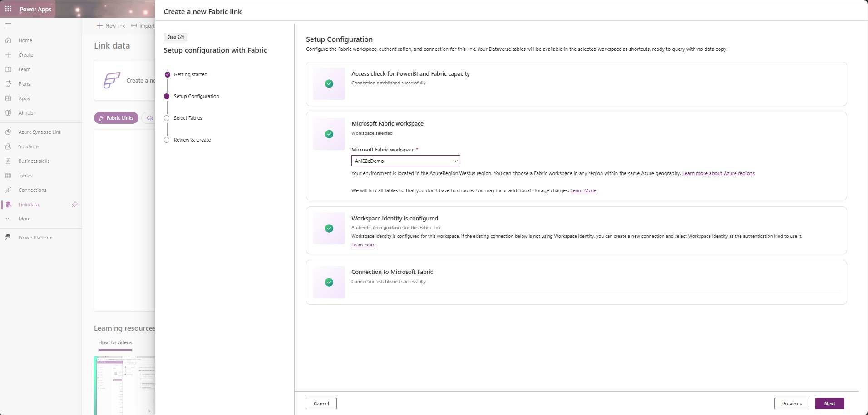
Task: Click the Step 2/4 badge
Action: (x=176, y=37)
